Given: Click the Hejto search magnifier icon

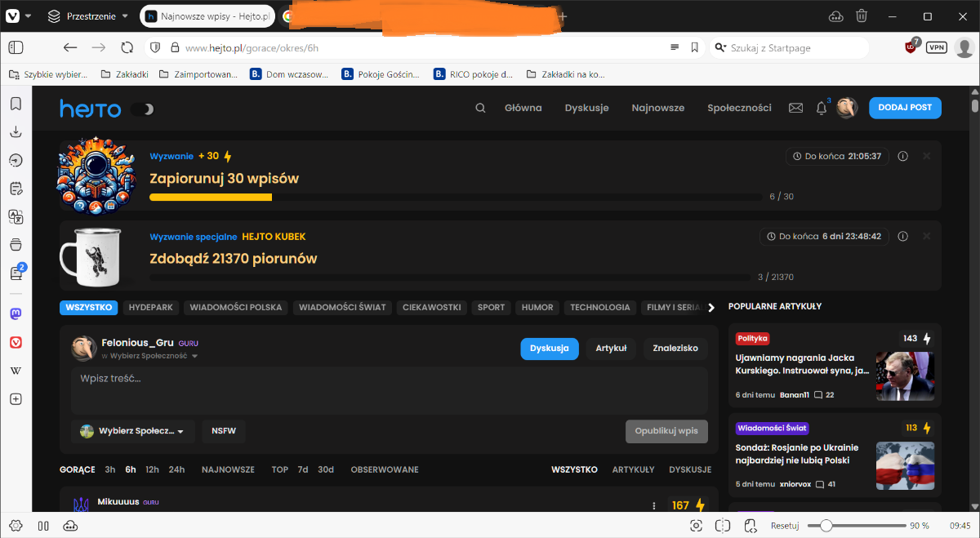Looking at the screenshot, I should (480, 108).
